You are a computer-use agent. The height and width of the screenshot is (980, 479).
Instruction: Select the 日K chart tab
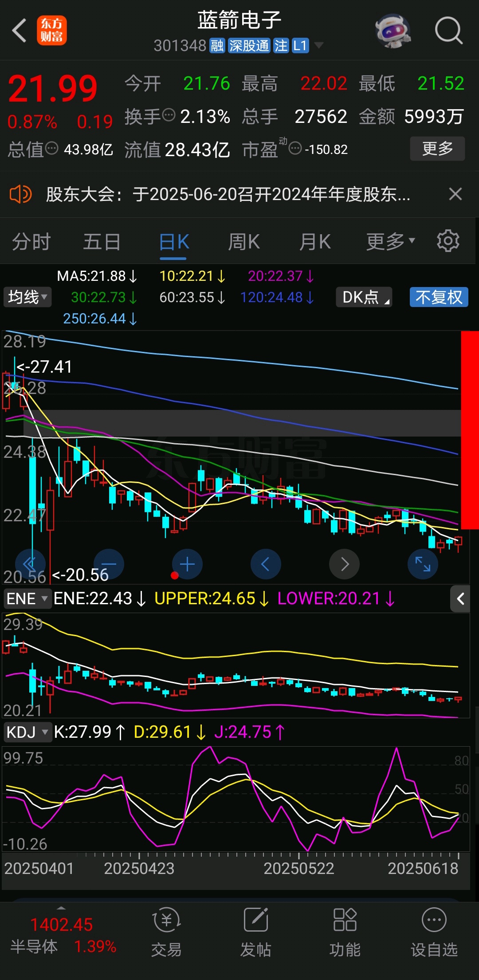pos(174,242)
